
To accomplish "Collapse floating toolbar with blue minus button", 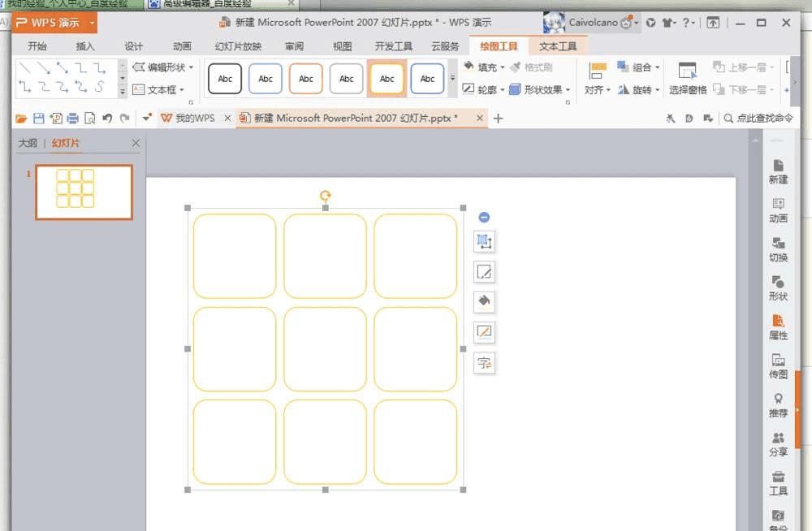I will (x=484, y=217).
